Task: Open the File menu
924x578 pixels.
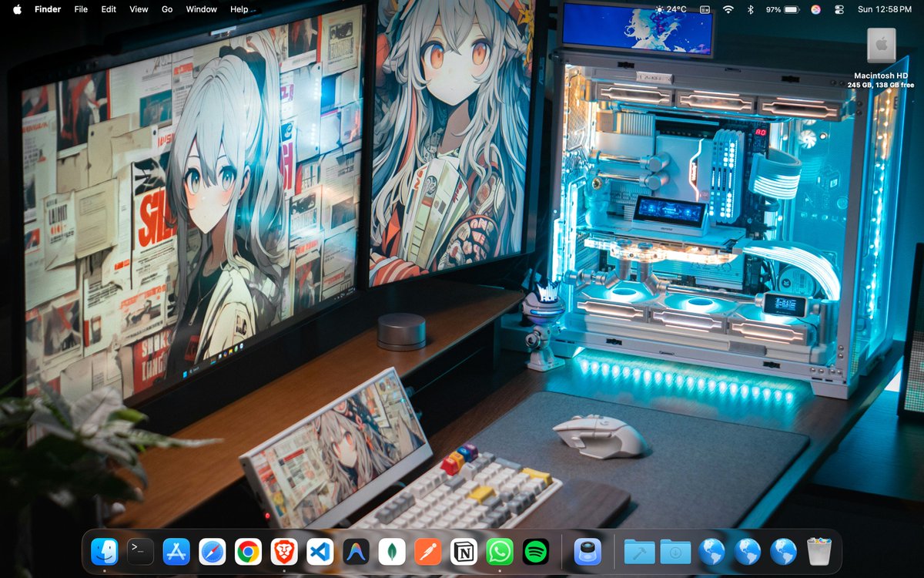Action: [x=81, y=9]
